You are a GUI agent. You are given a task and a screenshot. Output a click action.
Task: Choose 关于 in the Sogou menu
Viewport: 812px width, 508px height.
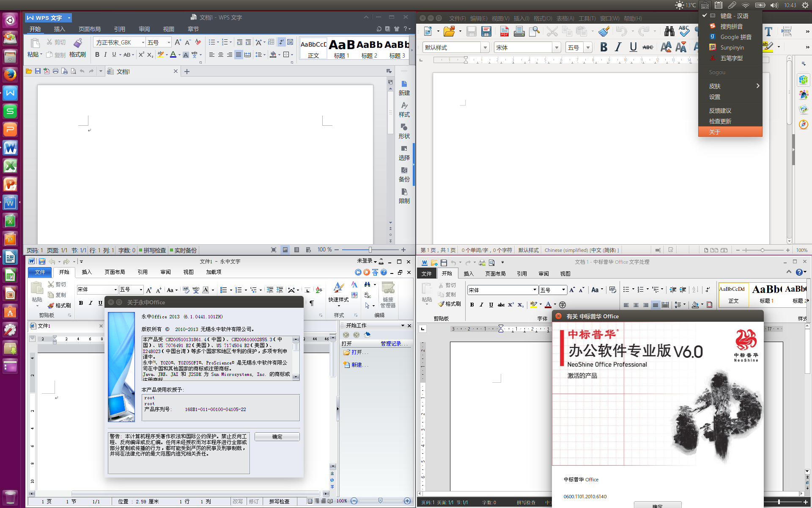pos(730,132)
